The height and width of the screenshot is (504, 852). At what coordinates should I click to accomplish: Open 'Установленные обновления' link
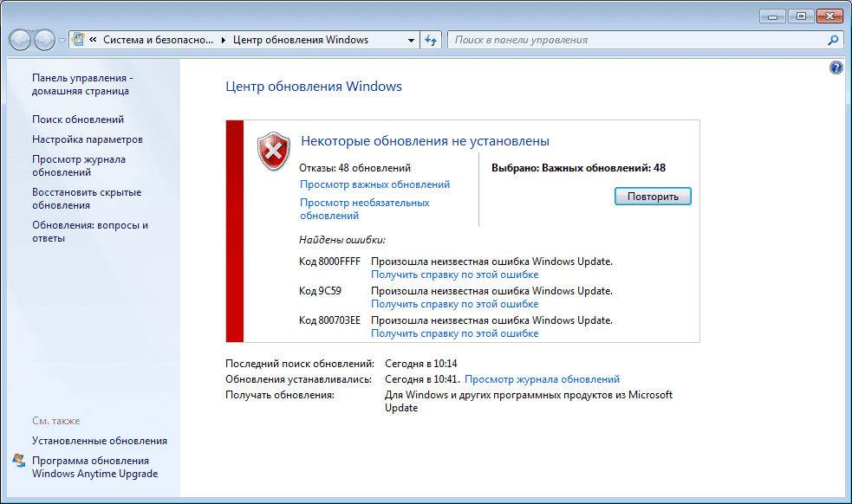pos(100,441)
